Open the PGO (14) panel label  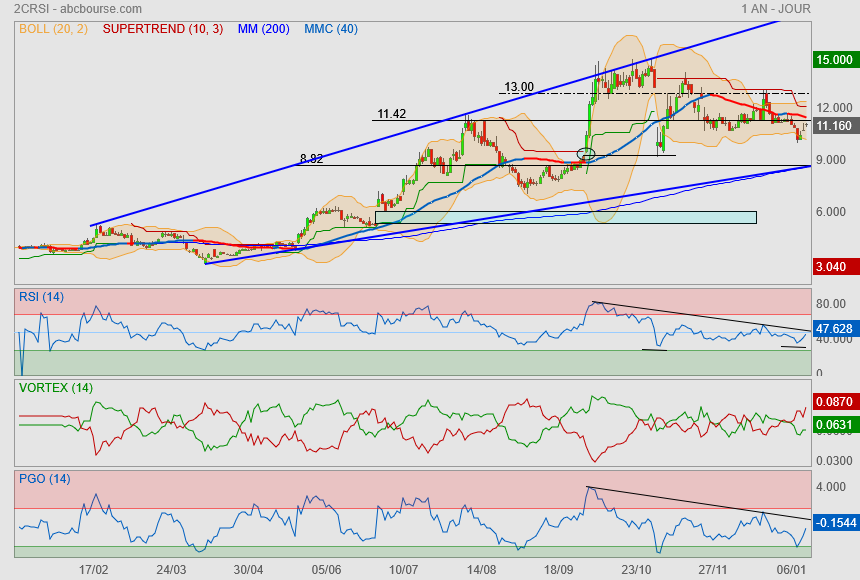click(x=43, y=478)
